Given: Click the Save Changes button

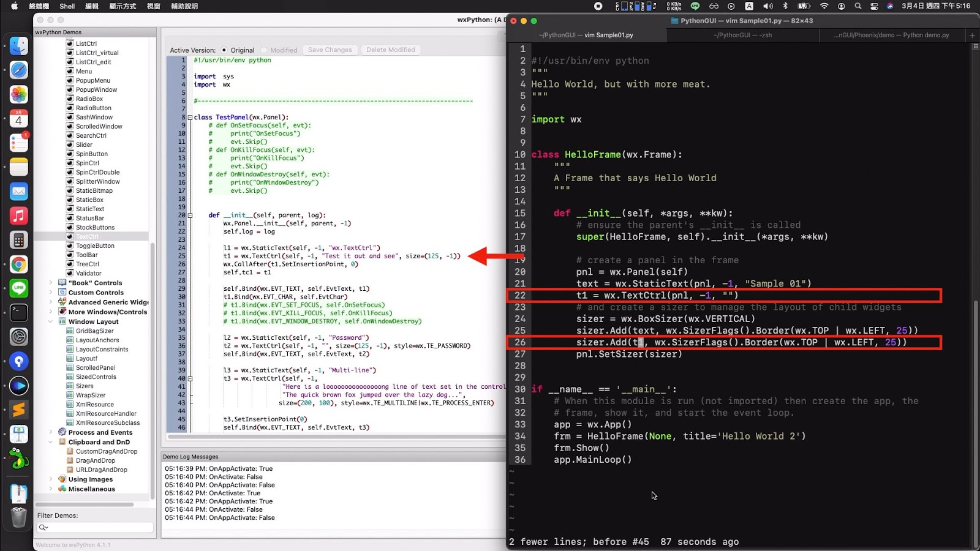Looking at the screenshot, I should click(x=330, y=50).
